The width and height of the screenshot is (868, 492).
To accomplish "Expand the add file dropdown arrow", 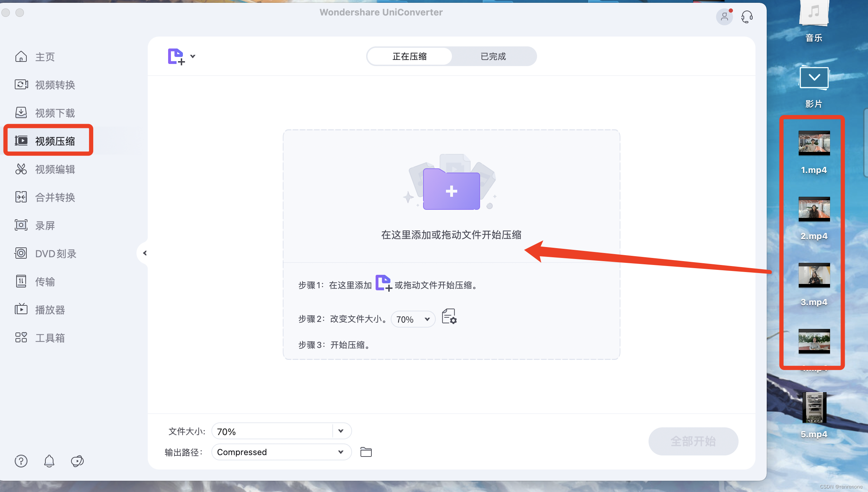I will [193, 56].
